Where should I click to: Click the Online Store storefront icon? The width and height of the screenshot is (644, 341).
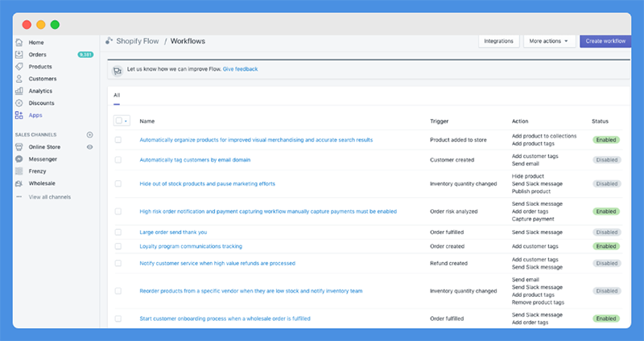[19, 147]
